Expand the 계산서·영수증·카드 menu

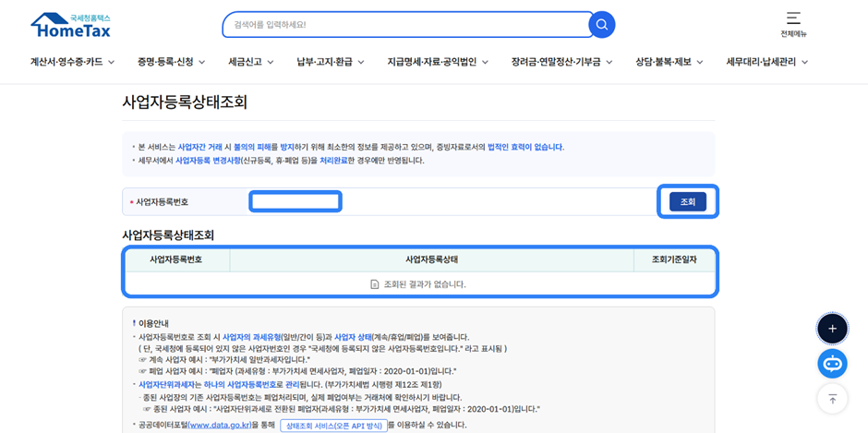pos(72,62)
